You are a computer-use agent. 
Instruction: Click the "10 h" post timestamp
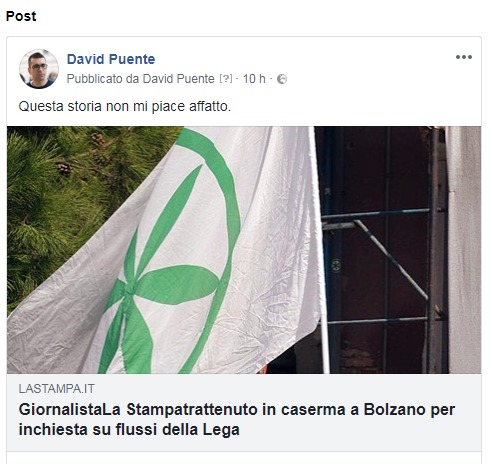click(x=254, y=79)
